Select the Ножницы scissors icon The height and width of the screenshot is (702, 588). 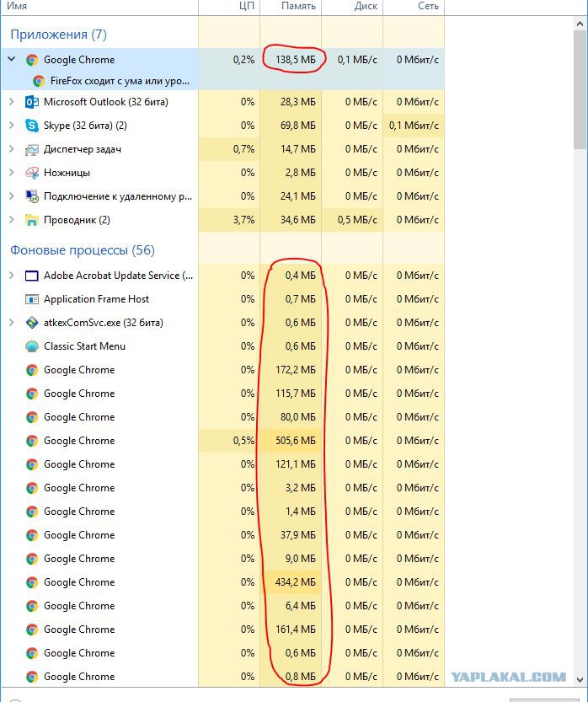pos(32,173)
